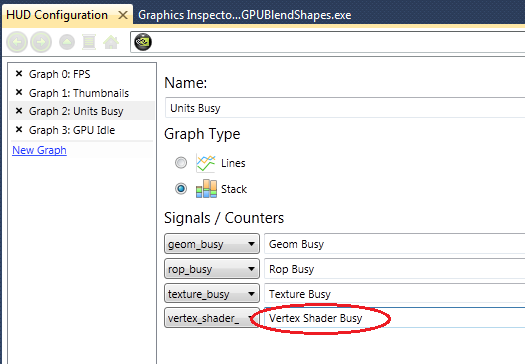
Task: Remove Graph 1: Thumbnails with X
Action: [19, 92]
